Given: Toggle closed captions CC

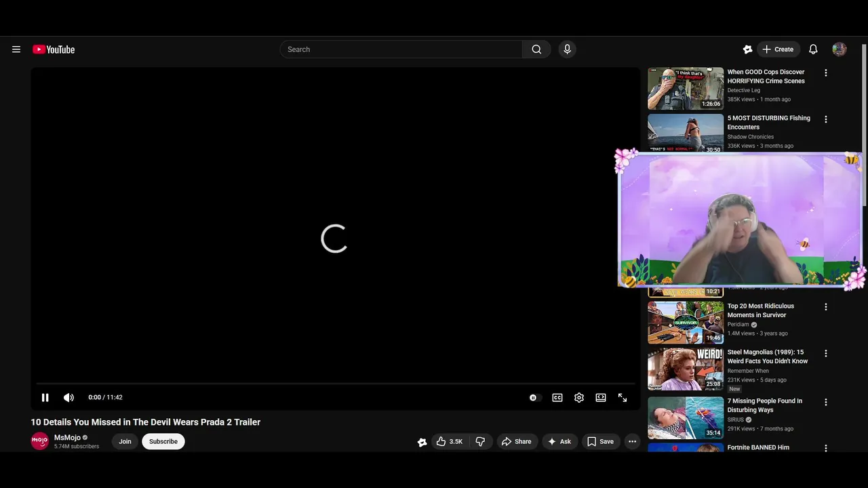Looking at the screenshot, I should [x=557, y=398].
